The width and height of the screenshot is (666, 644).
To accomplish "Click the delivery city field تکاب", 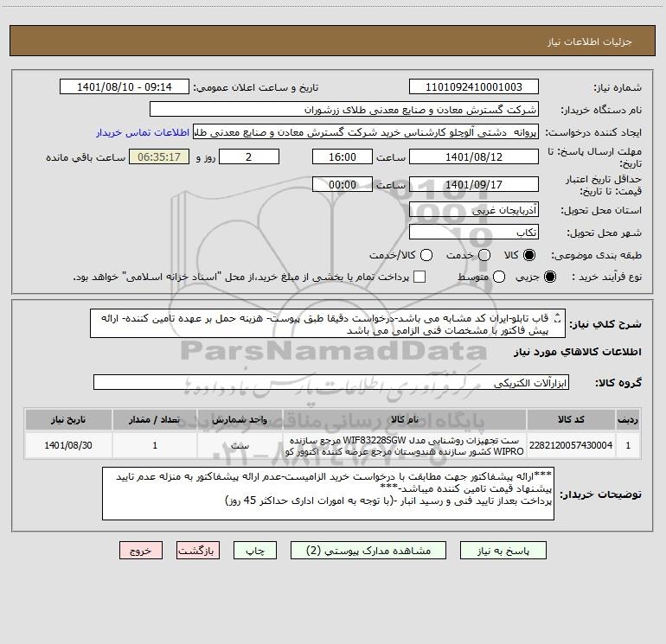I will coord(474,233).
